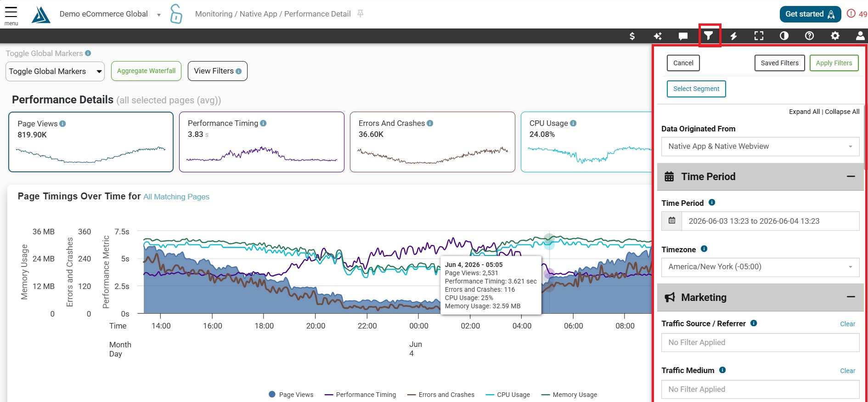Toggle Memory Usage series in legend
The width and height of the screenshot is (868, 402).
(569, 395)
